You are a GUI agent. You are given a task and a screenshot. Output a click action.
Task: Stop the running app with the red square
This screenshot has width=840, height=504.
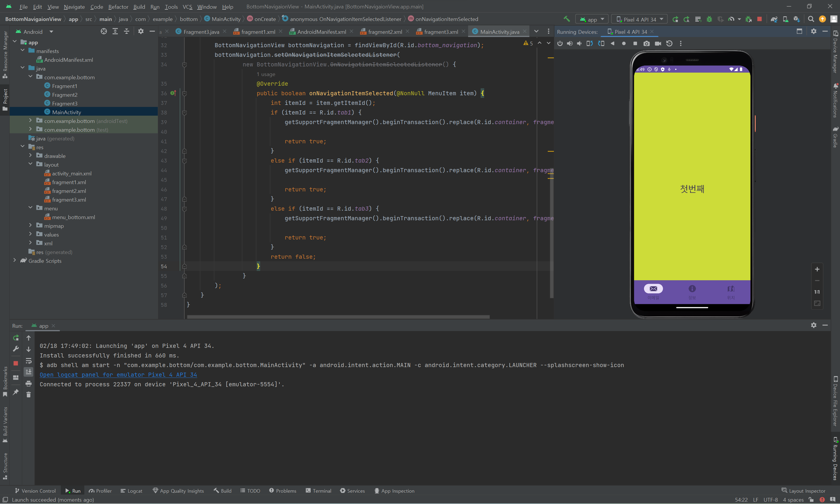click(x=759, y=19)
